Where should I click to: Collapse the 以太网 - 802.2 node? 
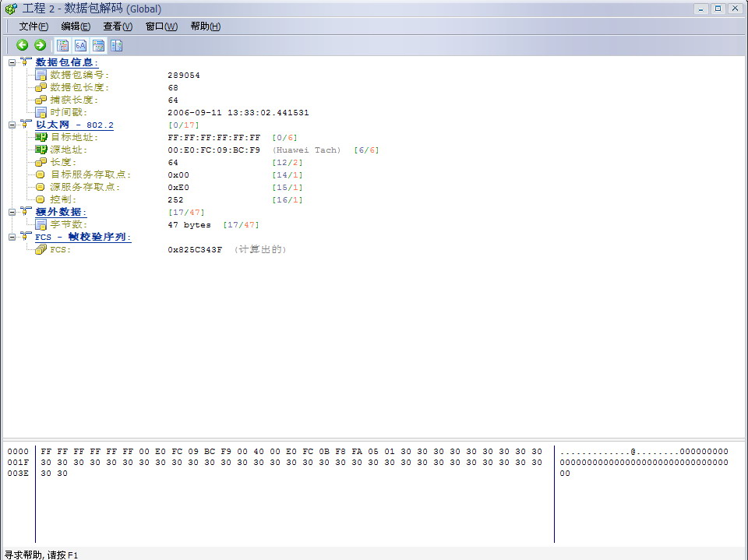12,125
